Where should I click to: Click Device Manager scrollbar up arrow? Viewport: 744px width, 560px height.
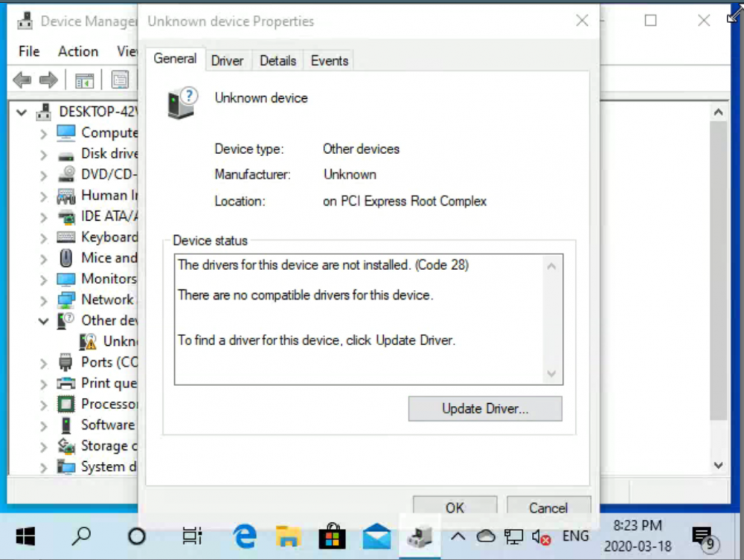719,112
